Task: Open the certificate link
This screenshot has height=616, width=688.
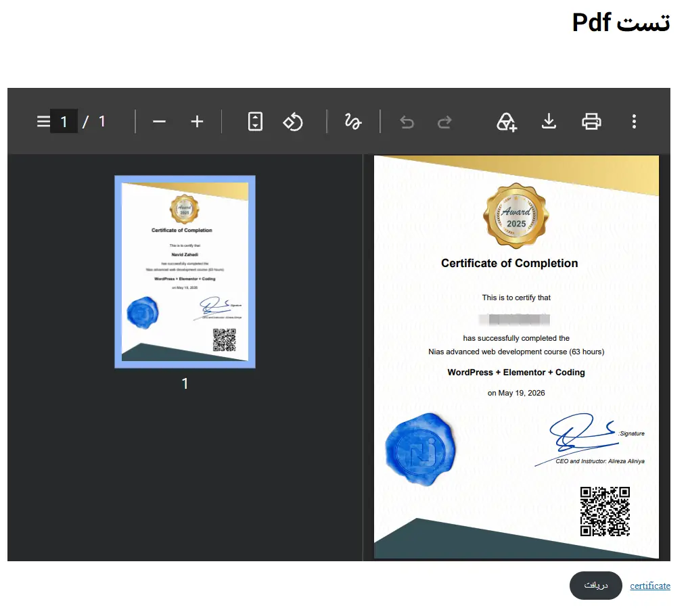Action: tap(650, 586)
